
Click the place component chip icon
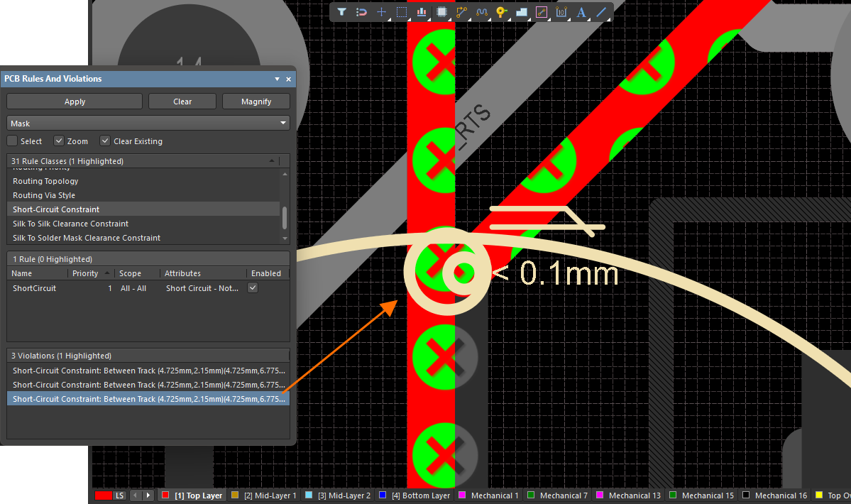441,11
